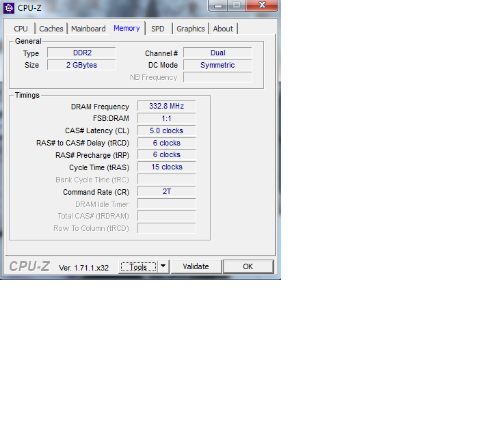Select the Mainboard tab
Viewport: 504px width, 442px height.
point(88,29)
